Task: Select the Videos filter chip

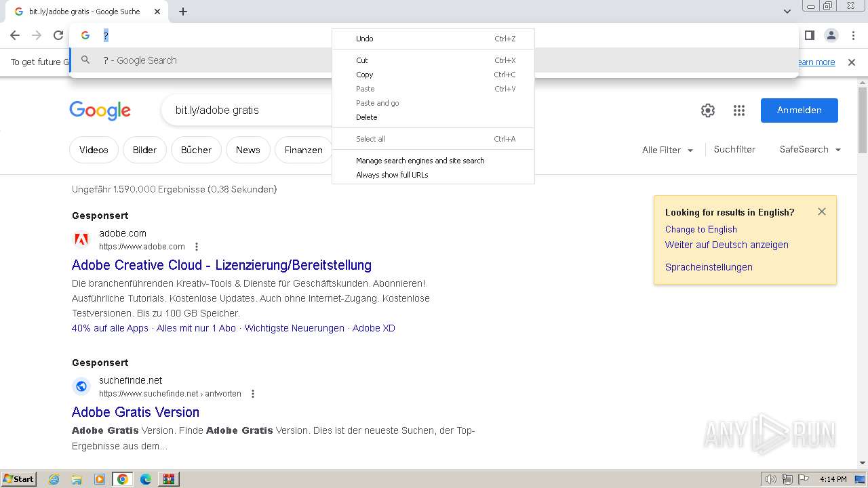Action: (94, 150)
